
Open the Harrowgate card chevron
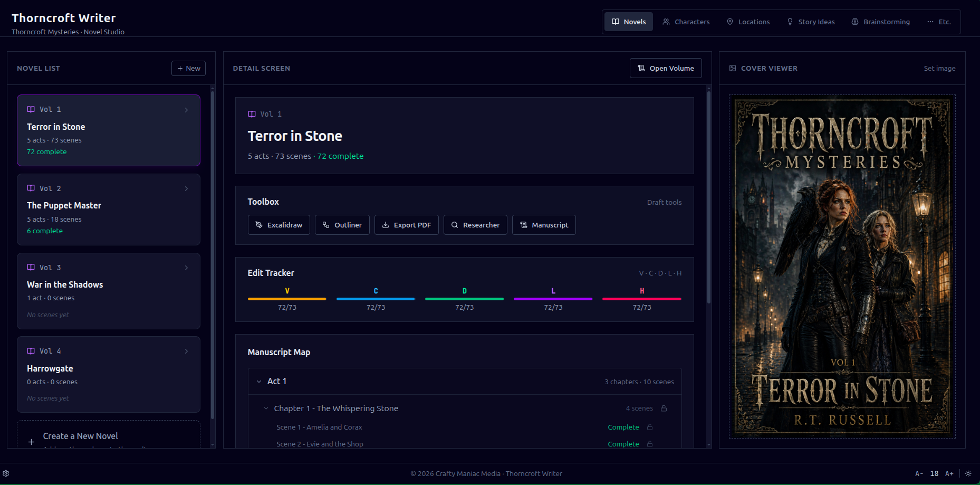pyautogui.click(x=186, y=351)
